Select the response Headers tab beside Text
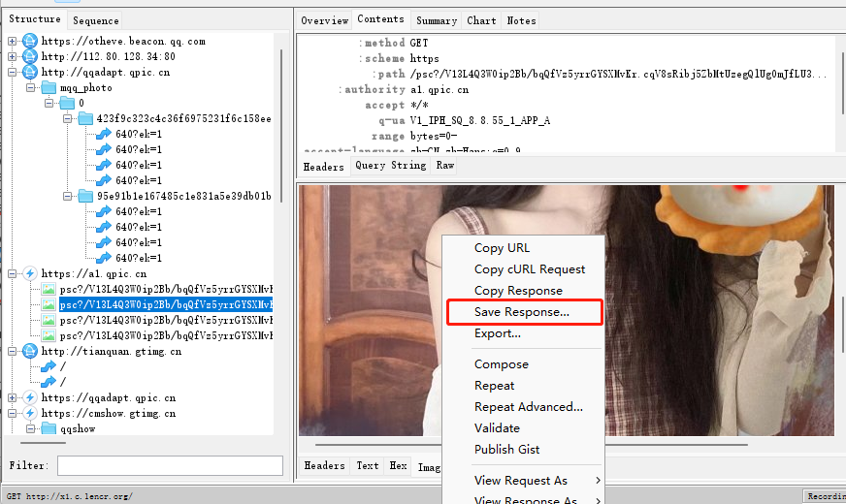 pos(324,466)
